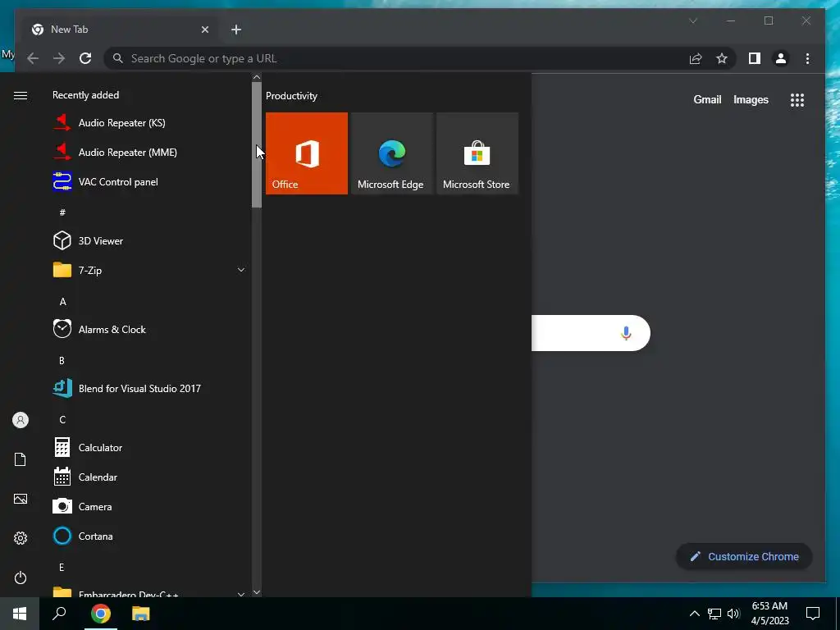Viewport: 840px width, 630px height.
Task: Click the Windows Start button
Action: (20, 614)
